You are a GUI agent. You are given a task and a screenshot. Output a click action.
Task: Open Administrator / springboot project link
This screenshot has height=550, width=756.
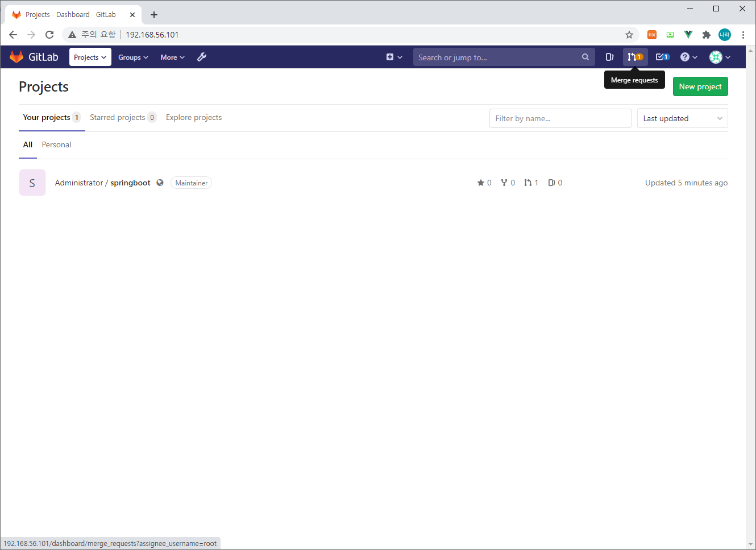pyautogui.click(x=102, y=183)
